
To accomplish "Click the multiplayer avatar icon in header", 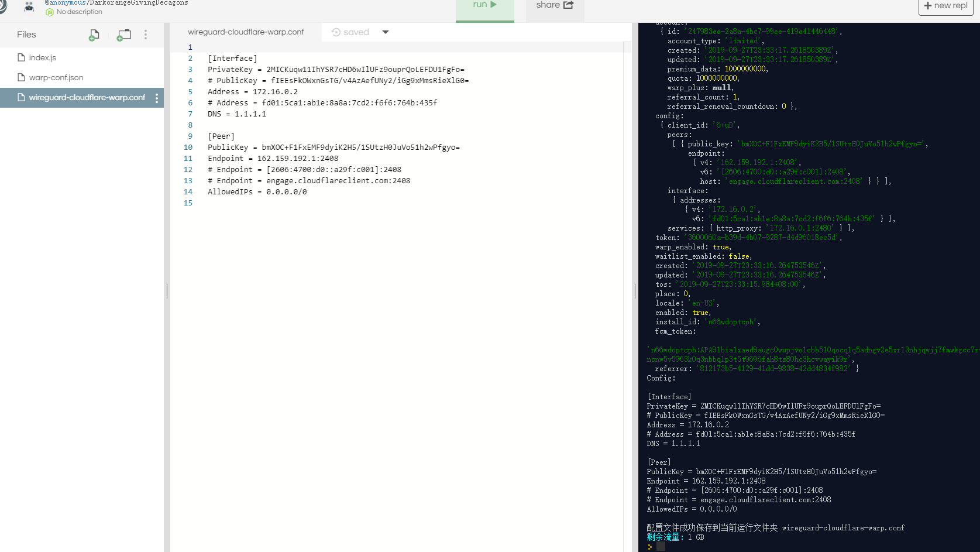I will (x=29, y=6).
